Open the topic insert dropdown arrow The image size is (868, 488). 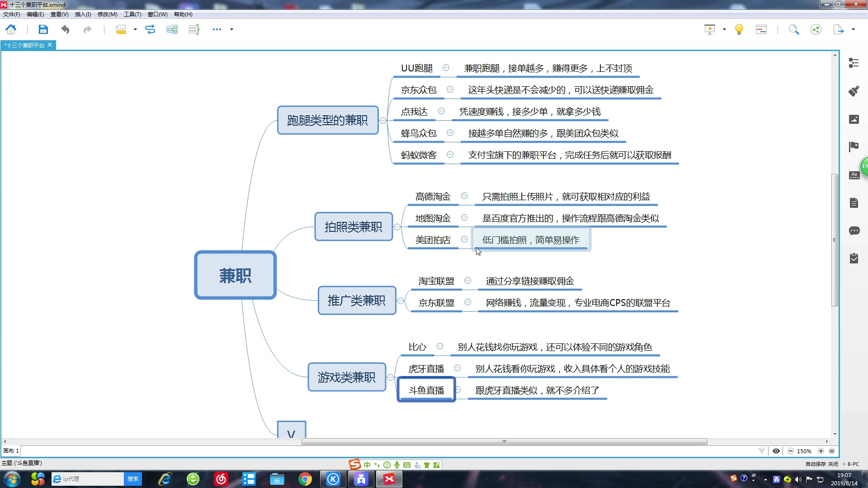point(135,30)
